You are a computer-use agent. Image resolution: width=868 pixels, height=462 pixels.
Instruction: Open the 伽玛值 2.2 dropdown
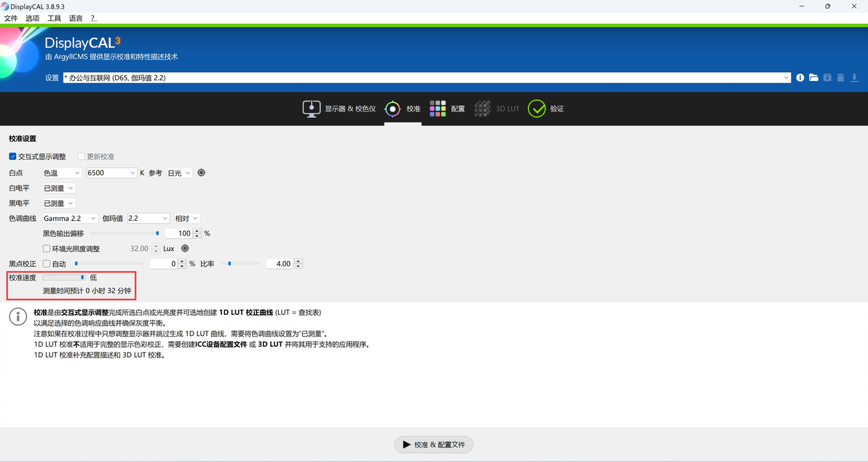coord(148,219)
